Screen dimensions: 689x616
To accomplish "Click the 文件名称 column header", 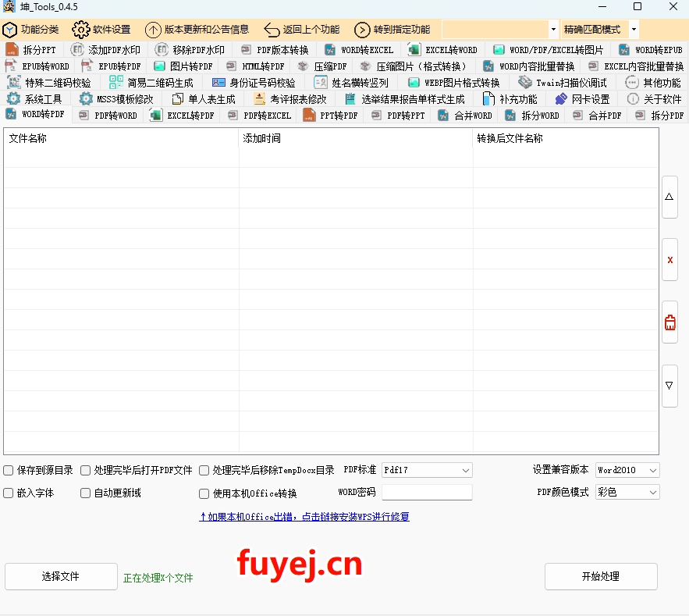I will point(121,138).
